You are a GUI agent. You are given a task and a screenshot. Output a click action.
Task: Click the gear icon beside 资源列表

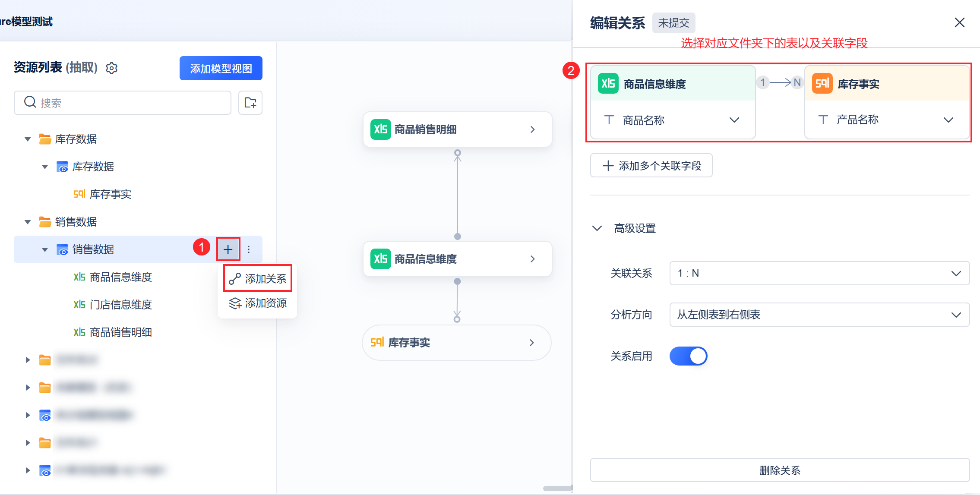(x=111, y=68)
